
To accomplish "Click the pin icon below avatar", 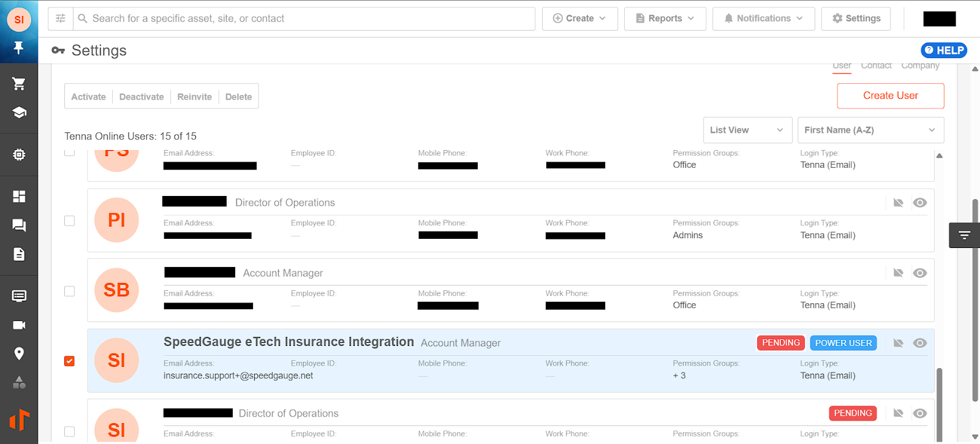I will (x=19, y=48).
